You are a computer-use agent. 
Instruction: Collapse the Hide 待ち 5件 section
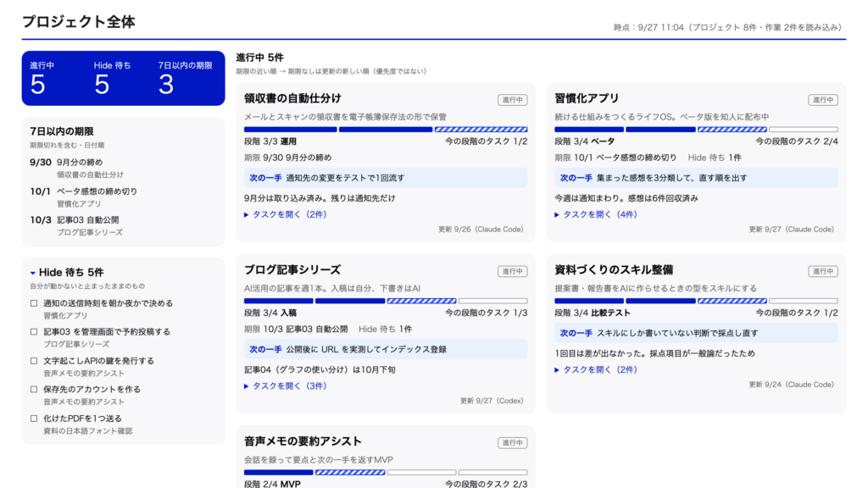pos(66,272)
